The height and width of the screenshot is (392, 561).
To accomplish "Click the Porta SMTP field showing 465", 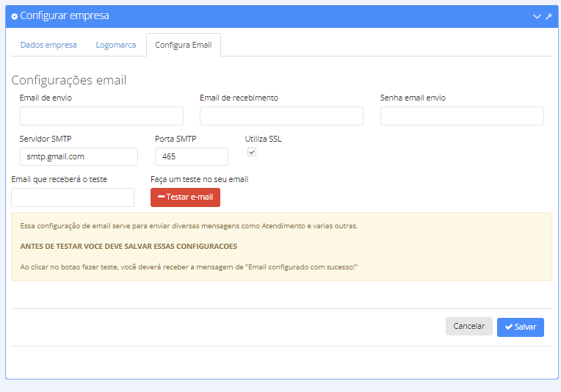I will click(192, 156).
